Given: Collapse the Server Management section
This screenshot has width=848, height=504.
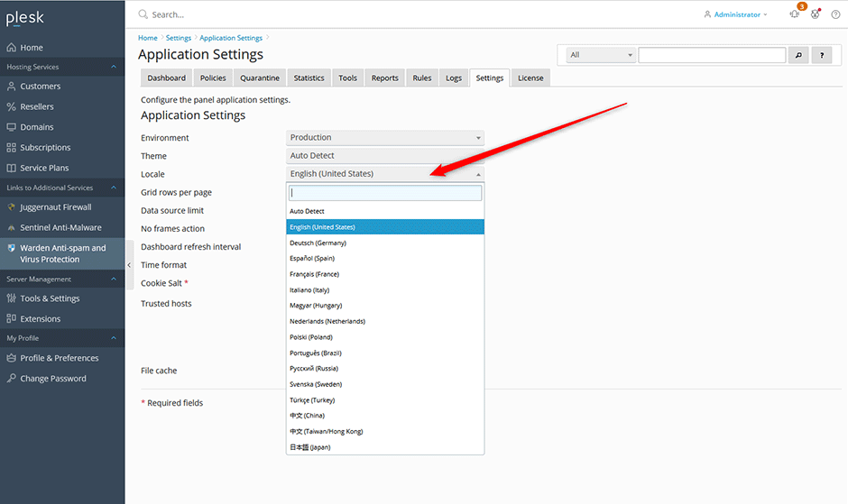Looking at the screenshot, I should pyautogui.click(x=114, y=279).
